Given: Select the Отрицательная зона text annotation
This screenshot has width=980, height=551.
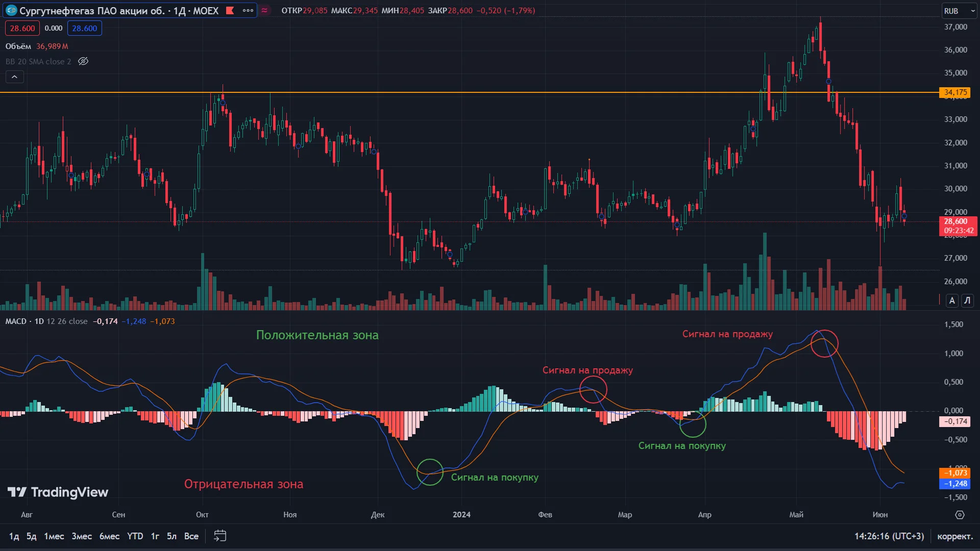Looking at the screenshot, I should 243,484.
